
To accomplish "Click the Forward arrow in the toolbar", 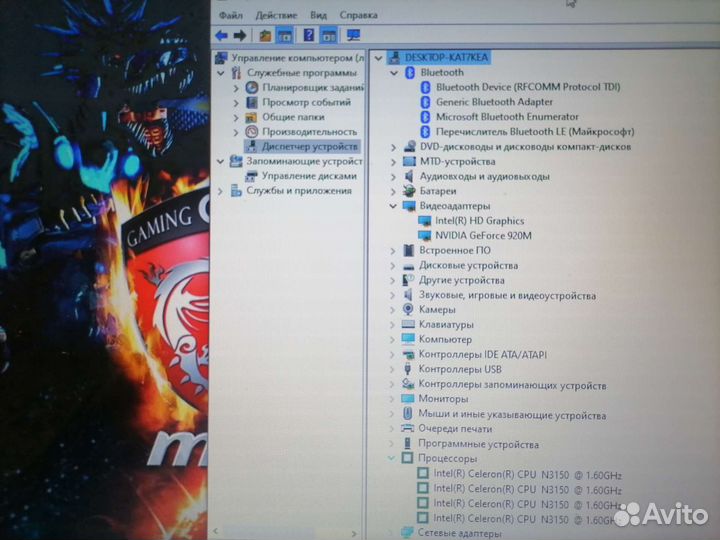I will [240, 35].
